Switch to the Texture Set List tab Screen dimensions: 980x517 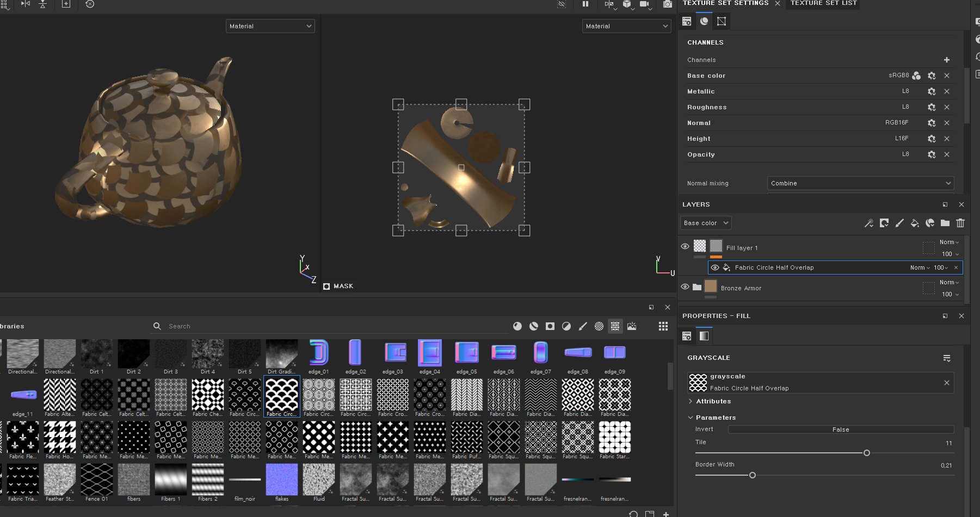click(823, 3)
